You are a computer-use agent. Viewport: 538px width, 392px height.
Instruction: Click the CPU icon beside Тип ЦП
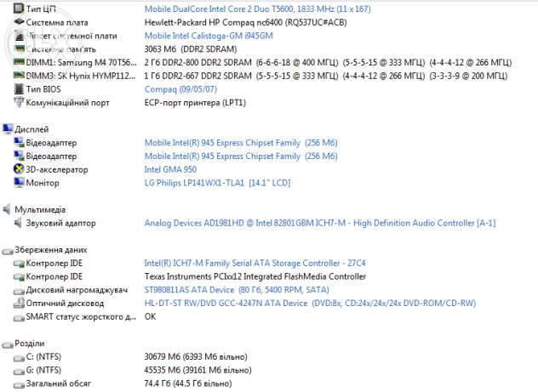pyautogui.click(x=19, y=9)
